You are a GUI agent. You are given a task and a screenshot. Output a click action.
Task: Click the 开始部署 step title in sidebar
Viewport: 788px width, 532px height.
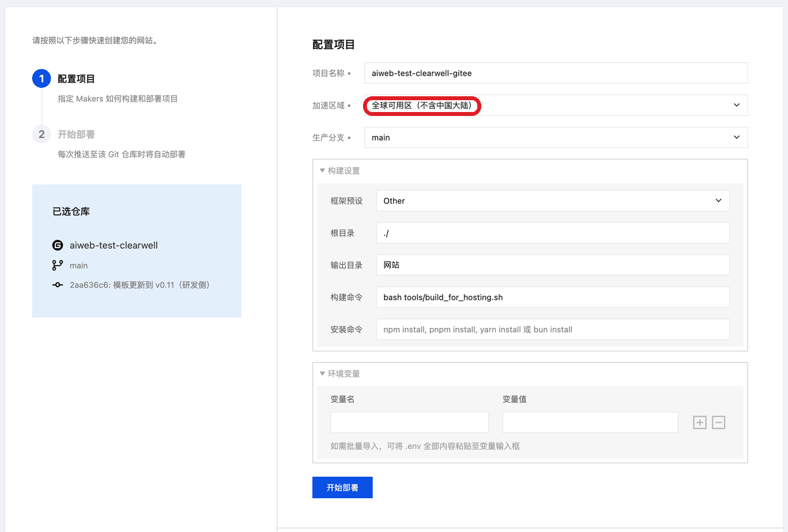(x=76, y=135)
